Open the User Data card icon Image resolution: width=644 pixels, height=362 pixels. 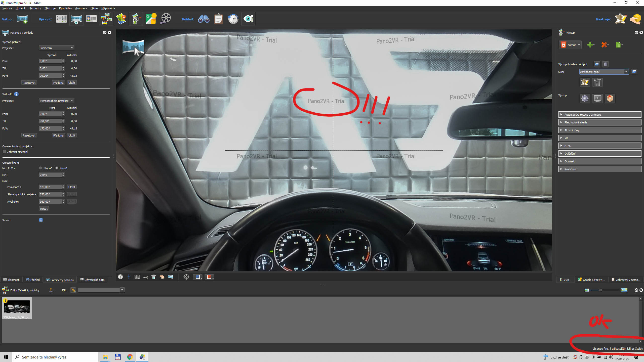click(91, 19)
